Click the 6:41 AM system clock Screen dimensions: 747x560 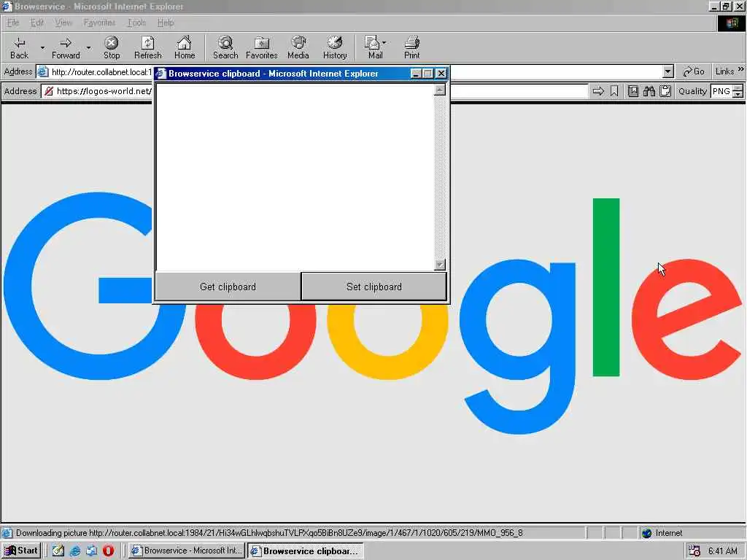click(722, 551)
